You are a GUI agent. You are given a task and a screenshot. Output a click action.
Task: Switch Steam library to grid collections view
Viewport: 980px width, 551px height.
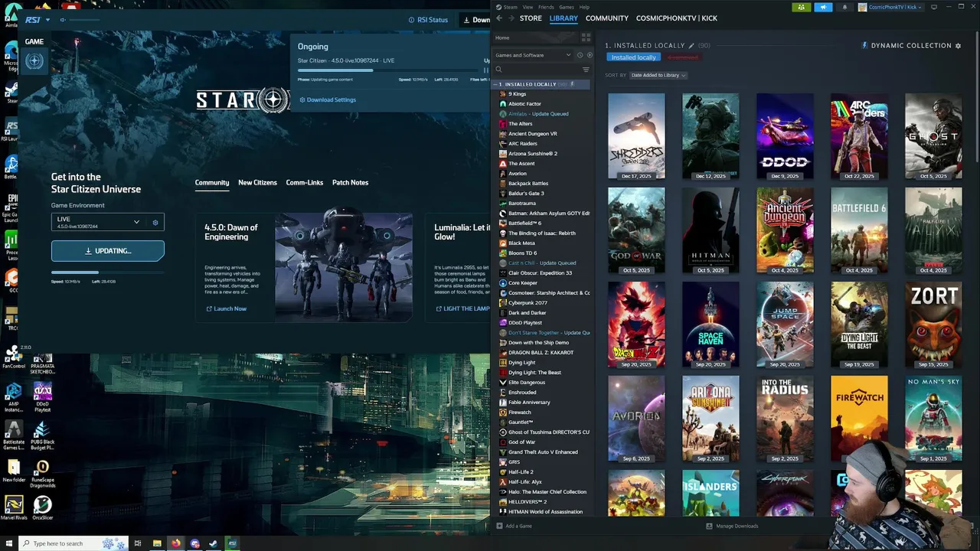586,37
